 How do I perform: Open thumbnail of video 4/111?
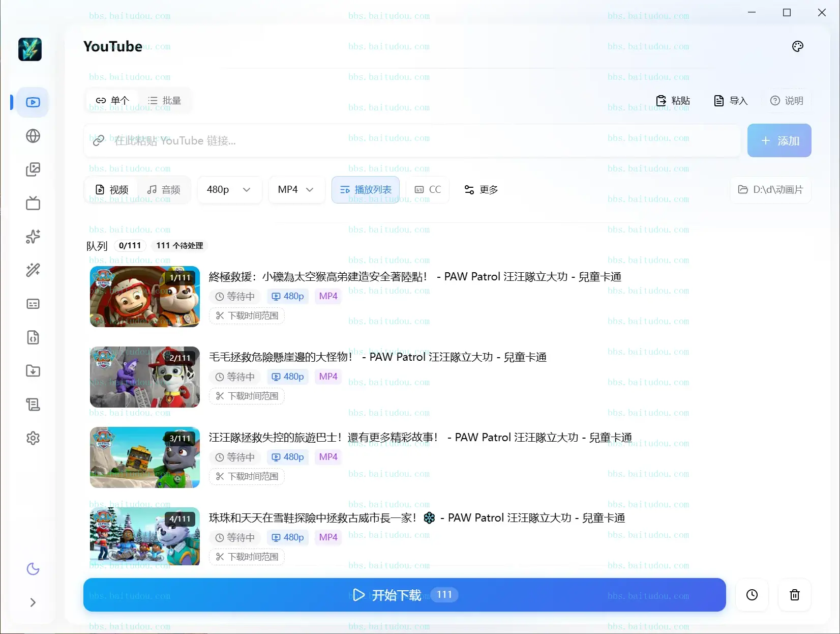pyautogui.click(x=145, y=536)
